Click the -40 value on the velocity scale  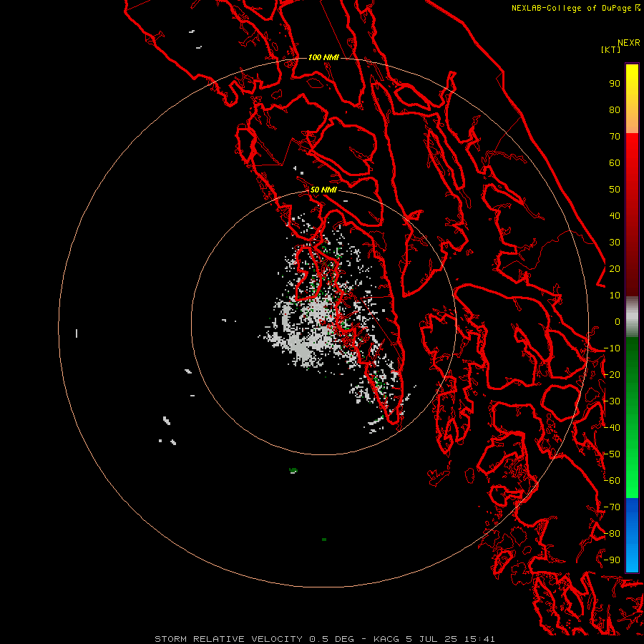pyautogui.click(x=612, y=428)
